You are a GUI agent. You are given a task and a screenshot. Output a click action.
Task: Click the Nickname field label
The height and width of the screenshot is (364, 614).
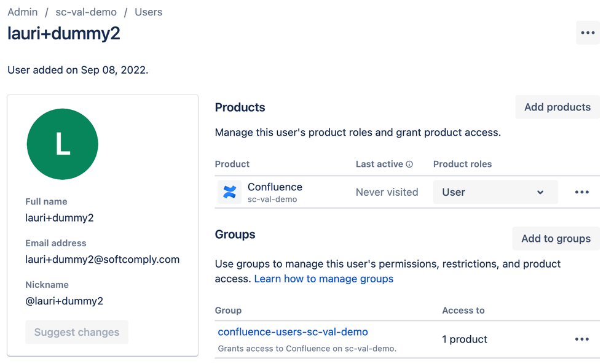[47, 285]
